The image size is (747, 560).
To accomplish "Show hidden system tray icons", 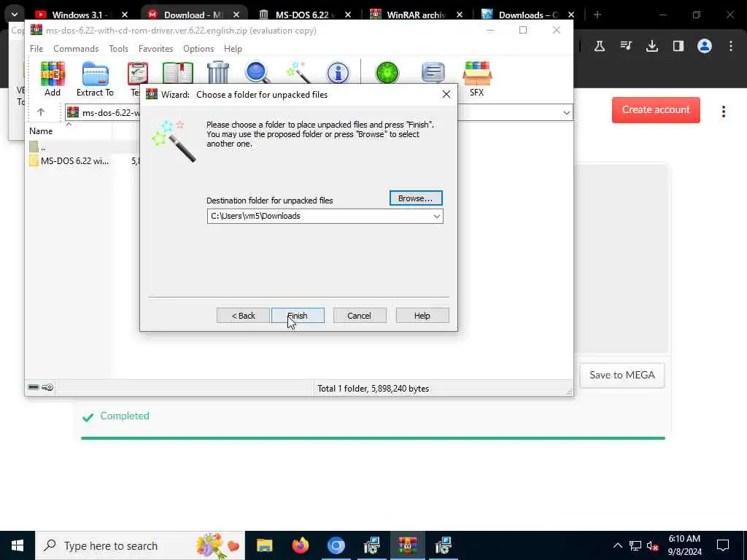I will (x=617, y=545).
